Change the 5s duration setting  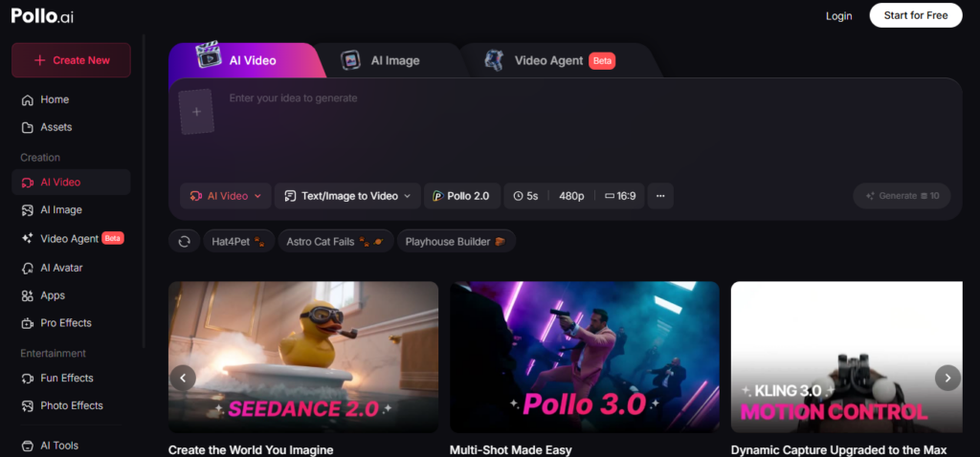click(525, 196)
